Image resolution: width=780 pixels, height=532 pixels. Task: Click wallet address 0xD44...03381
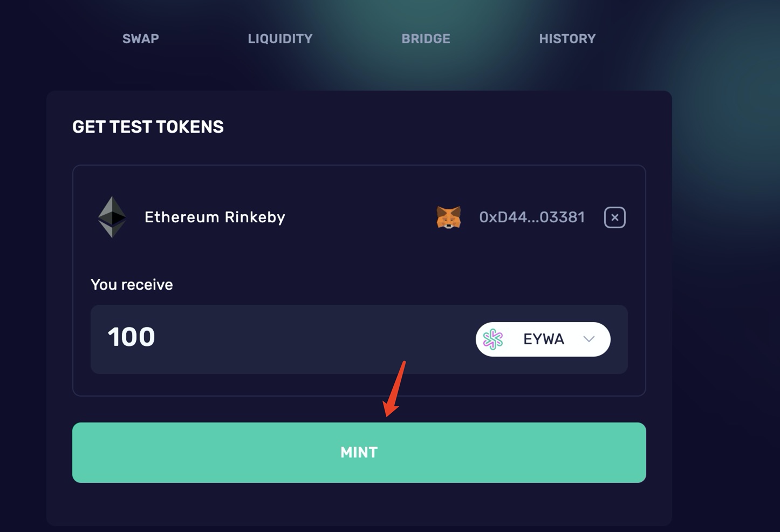click(531, 217)
